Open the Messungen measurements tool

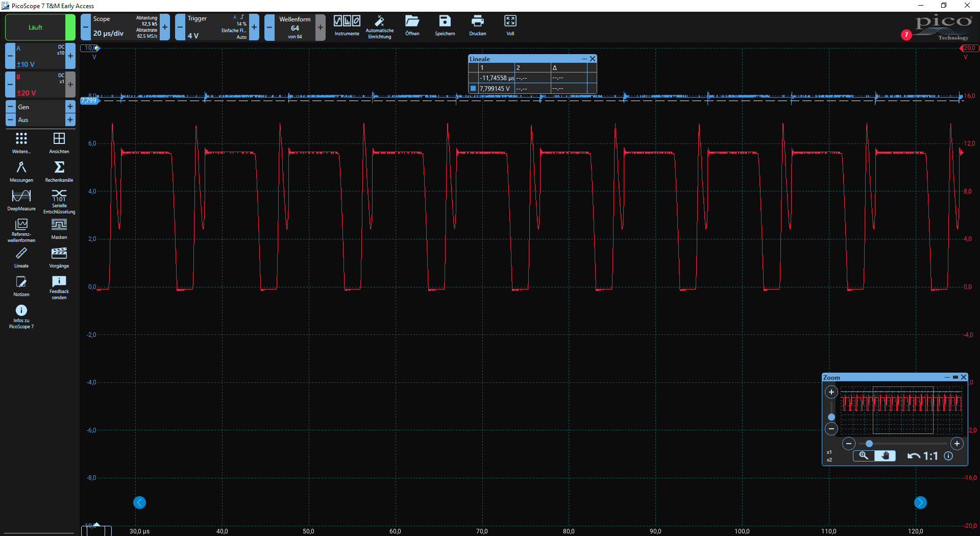tap(21, 172)
